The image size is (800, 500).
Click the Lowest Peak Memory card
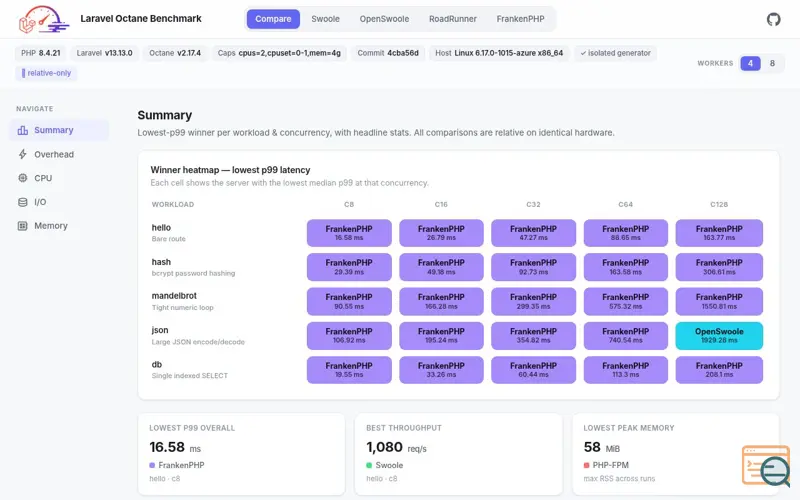pos(676,454)
